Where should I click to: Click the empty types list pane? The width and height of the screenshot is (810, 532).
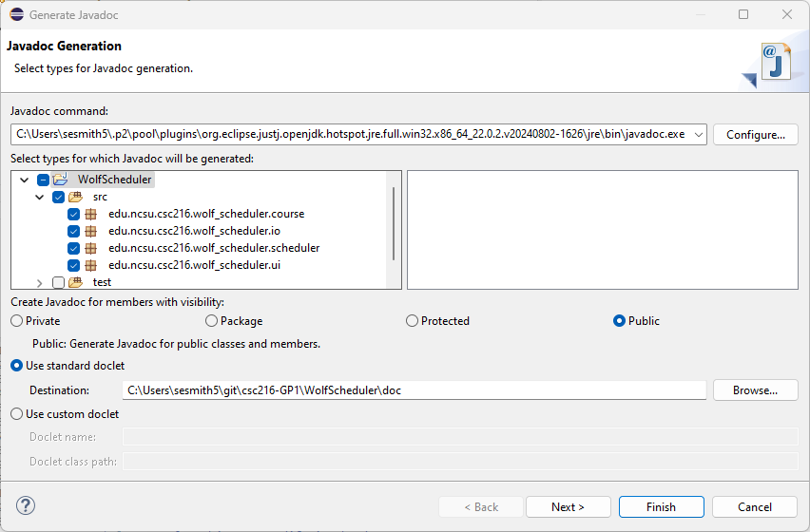click(x=603, y=230)
